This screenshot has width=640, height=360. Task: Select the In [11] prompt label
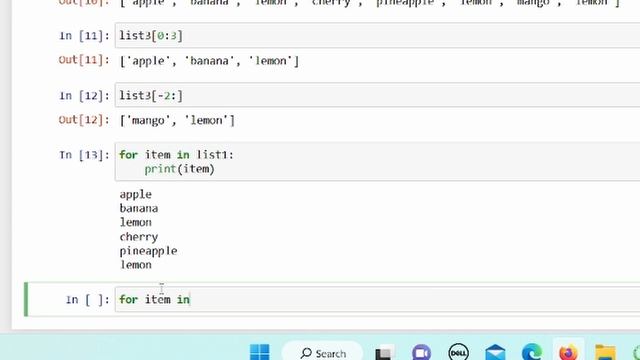84,36
